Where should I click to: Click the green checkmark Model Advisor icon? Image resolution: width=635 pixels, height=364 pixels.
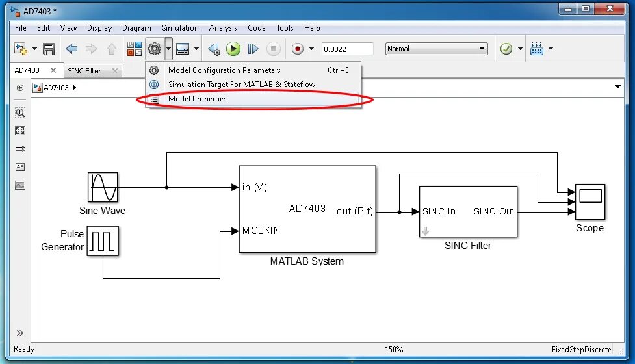[506, 49]
